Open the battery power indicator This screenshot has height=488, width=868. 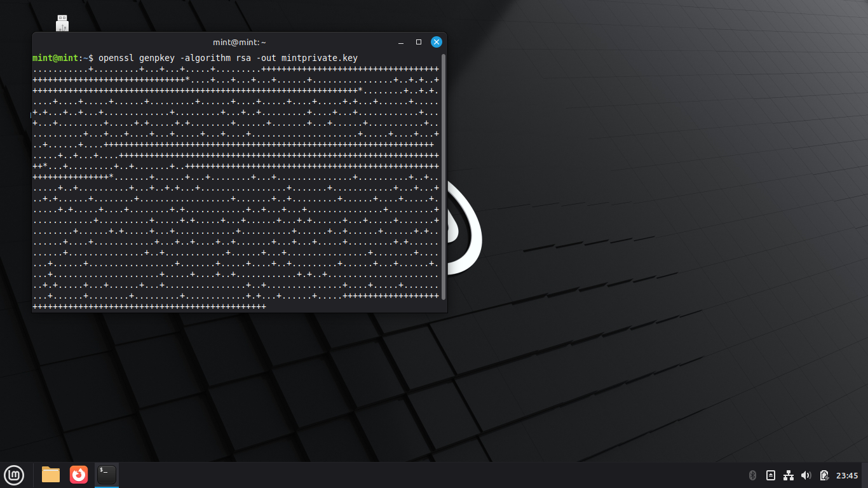(824, 475)
